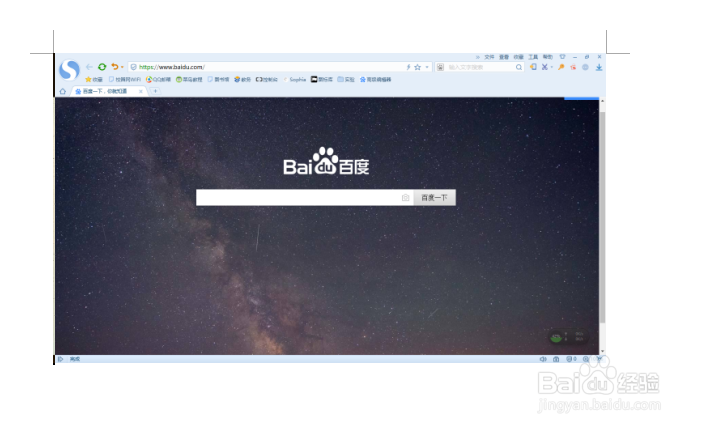Click the home icon left of the tabs

[63, 91]
